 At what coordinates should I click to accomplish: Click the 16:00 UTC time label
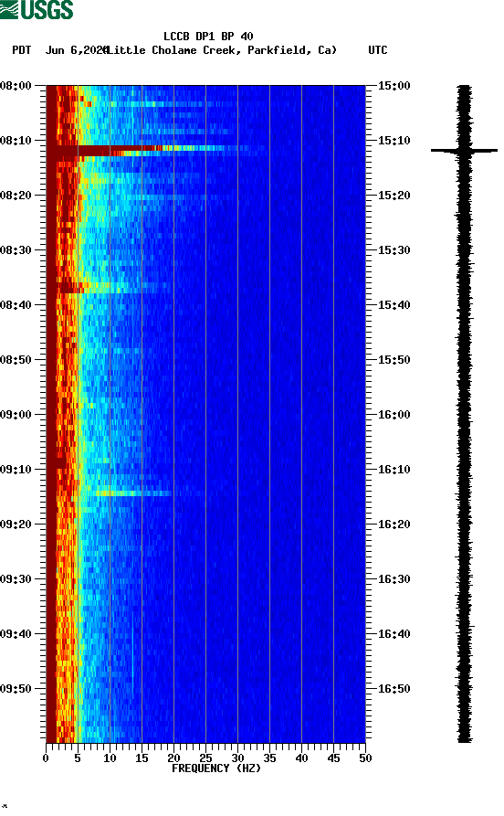click(x=394, y=414)
